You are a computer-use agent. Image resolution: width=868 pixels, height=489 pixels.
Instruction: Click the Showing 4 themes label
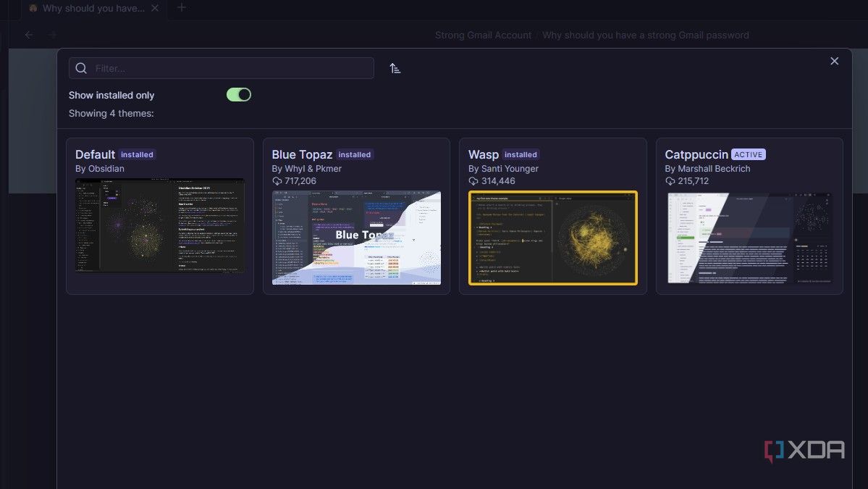111,113
